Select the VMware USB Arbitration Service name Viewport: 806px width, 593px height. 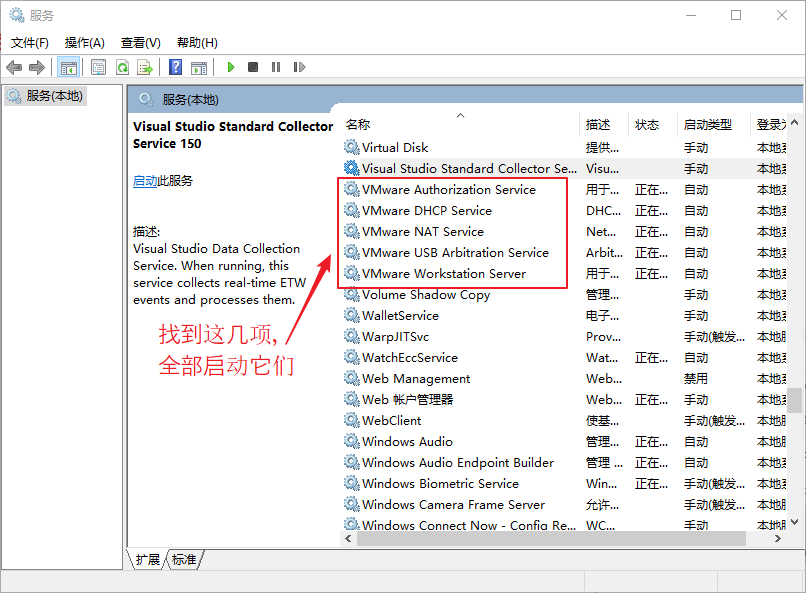click(x=455, y=253)
